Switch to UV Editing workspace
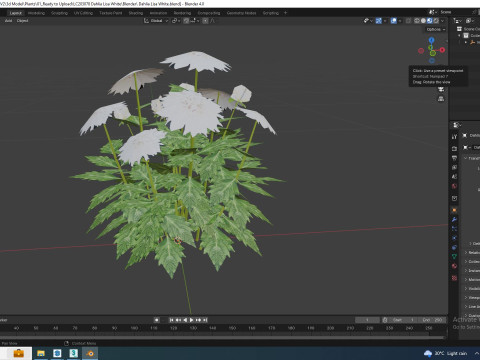This screenshot has height=360, width=480. coord(83,13)
